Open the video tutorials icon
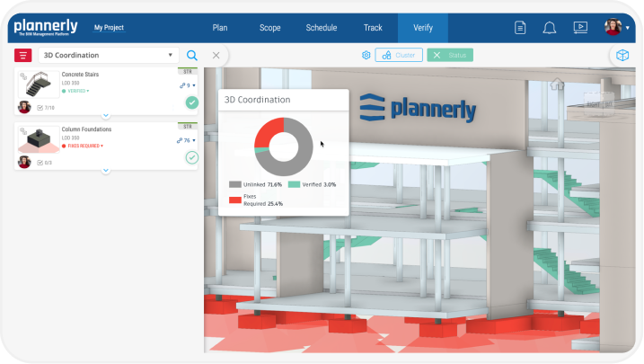This screenshot has width=644, height=364. pyautogui.click(x=580, y=28)
